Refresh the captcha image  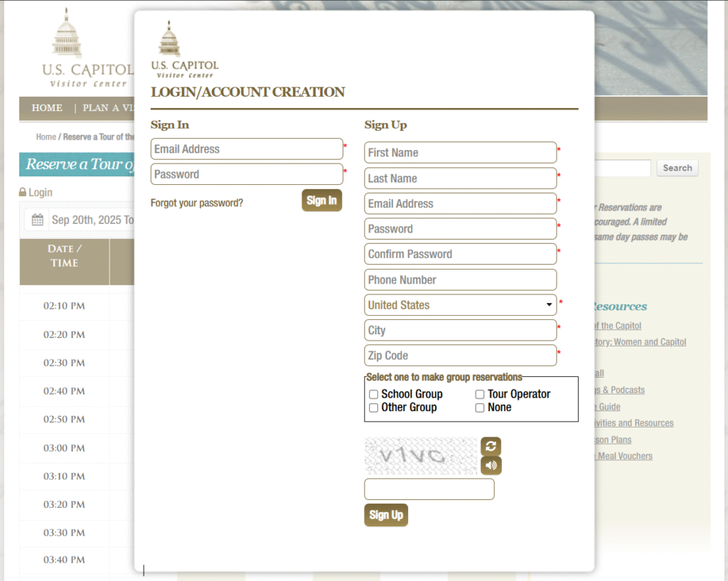pyautogui.click(x=491, y=447)
